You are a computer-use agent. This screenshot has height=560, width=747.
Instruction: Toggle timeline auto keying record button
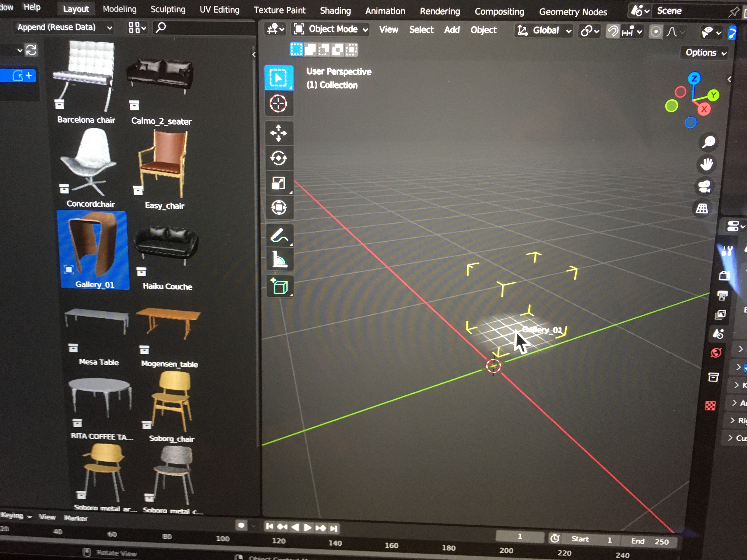[x=241, y=525]
